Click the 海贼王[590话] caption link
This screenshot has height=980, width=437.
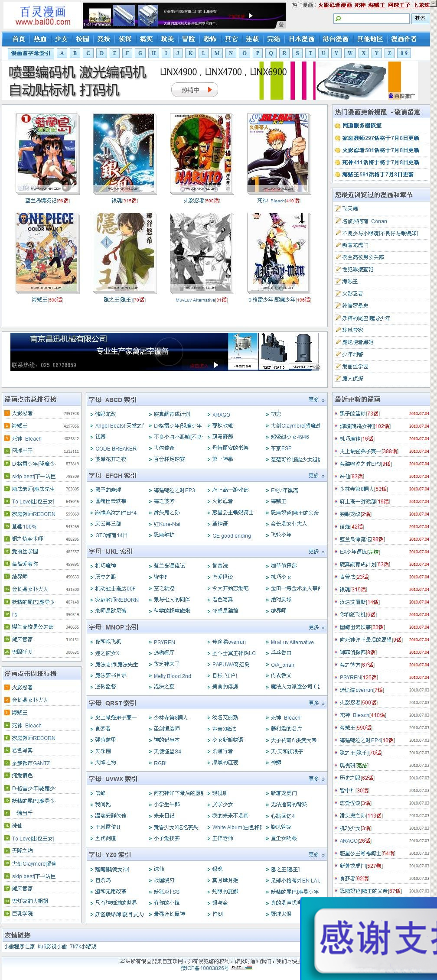coord(47,300)
